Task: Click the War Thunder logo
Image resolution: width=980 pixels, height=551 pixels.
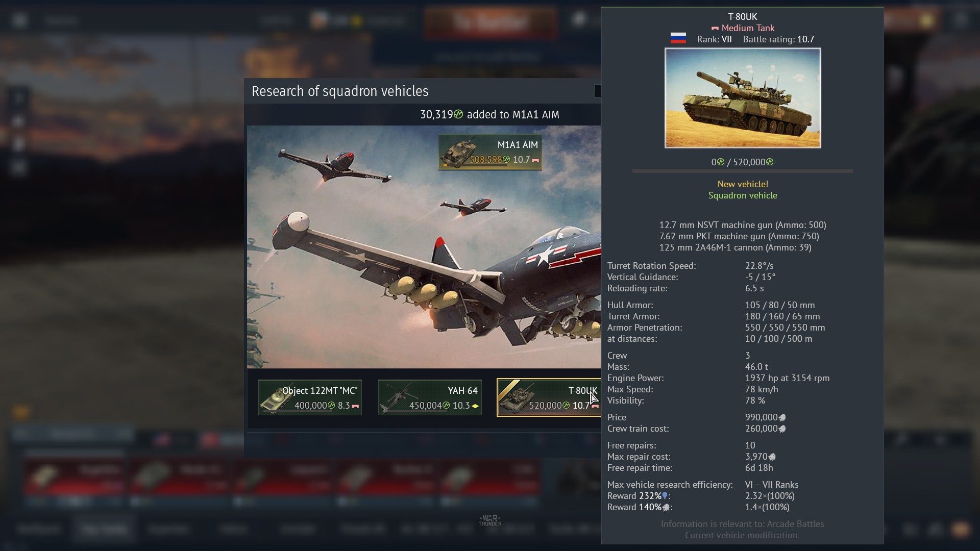Action: pos(490,520)
